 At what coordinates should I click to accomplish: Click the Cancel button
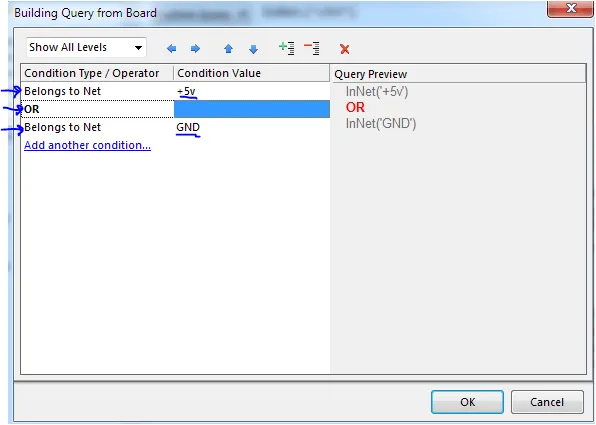pyautogui.click(x=547, y=402)
